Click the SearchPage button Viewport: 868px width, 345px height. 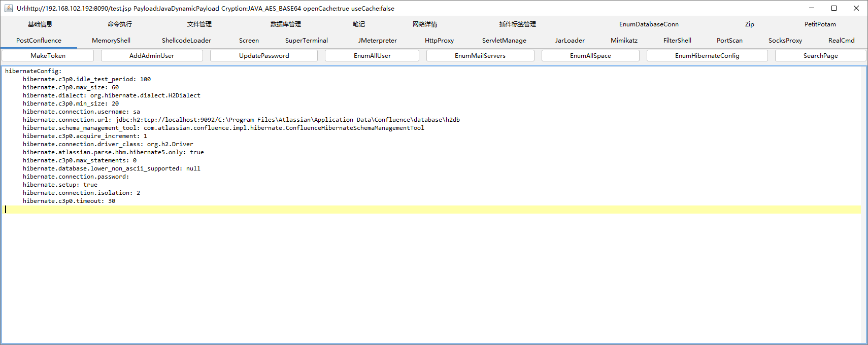(x=820, y=56)
